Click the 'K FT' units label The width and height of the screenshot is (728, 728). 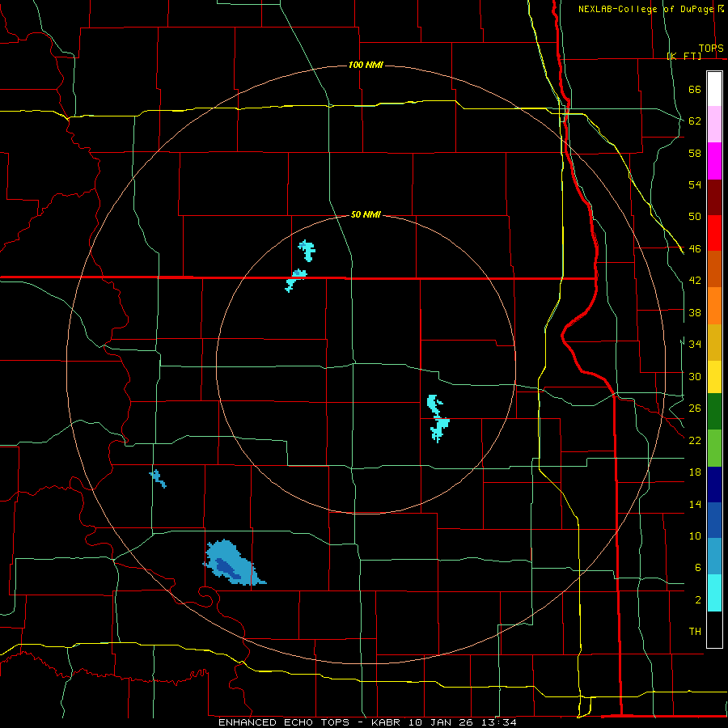pyautogui.click(x=684, y=56)
